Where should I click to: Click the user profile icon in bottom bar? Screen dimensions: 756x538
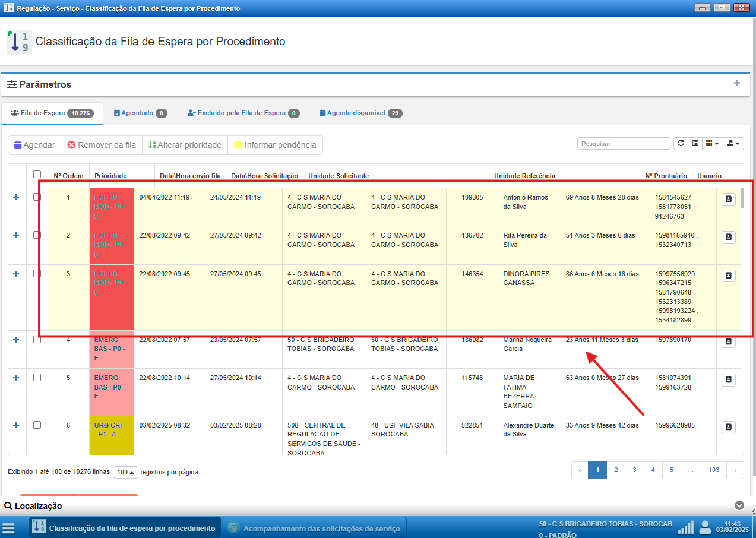coord(705,527)
